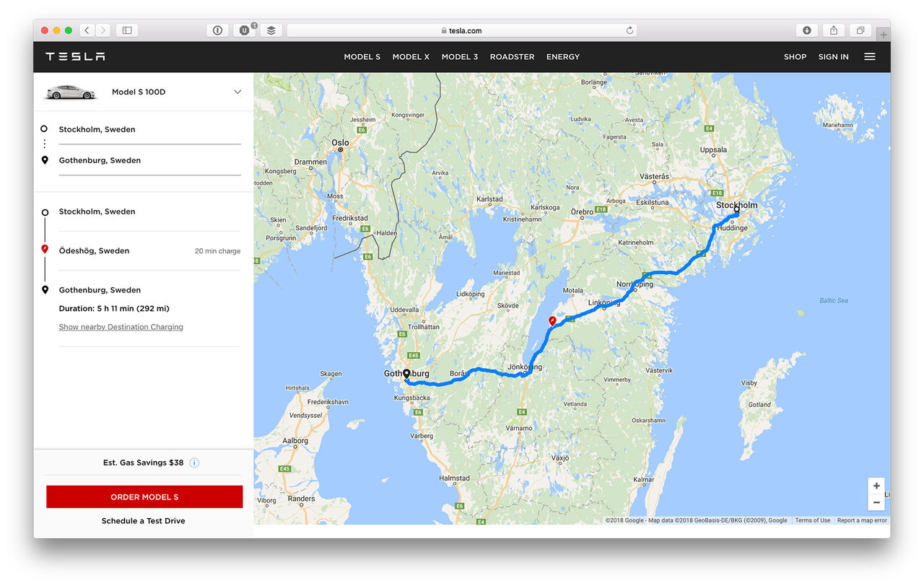Click the Est. Gas Savings info icon

193,463
